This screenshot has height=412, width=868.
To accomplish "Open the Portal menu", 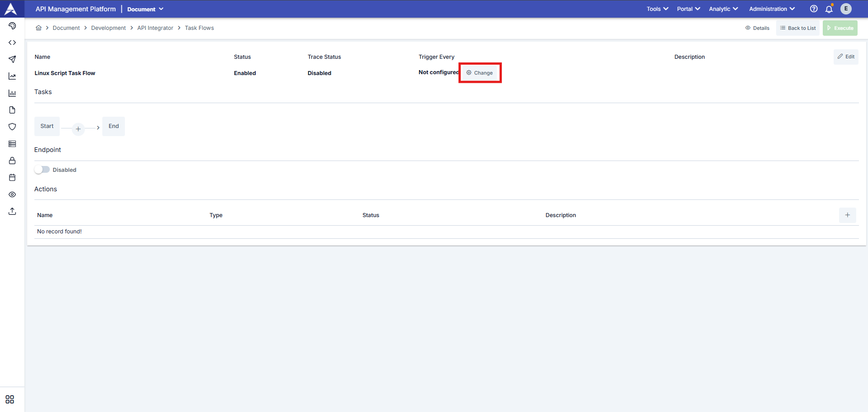I will tap(688, 9).
